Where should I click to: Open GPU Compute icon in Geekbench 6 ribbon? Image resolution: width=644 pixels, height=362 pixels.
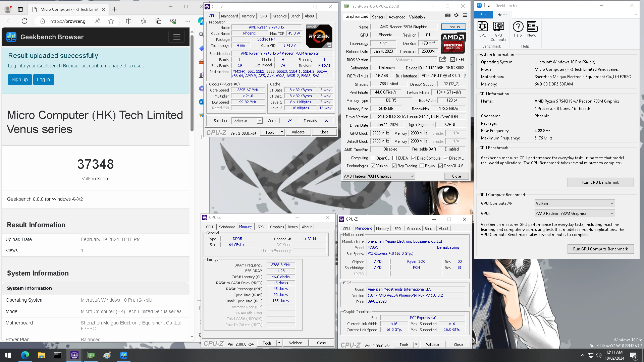pos(498,31)
